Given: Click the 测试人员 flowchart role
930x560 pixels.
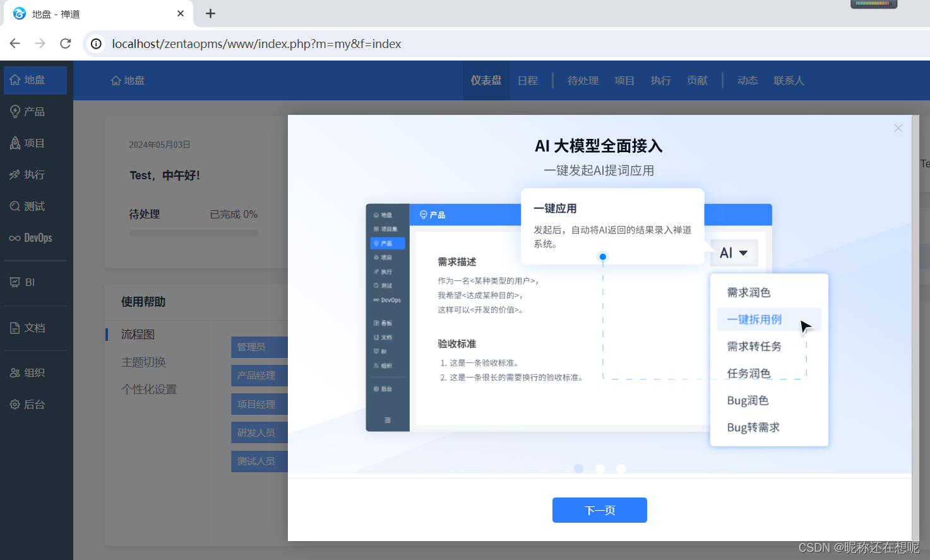Looking at the screenshot, I should [x=259, y=461].
